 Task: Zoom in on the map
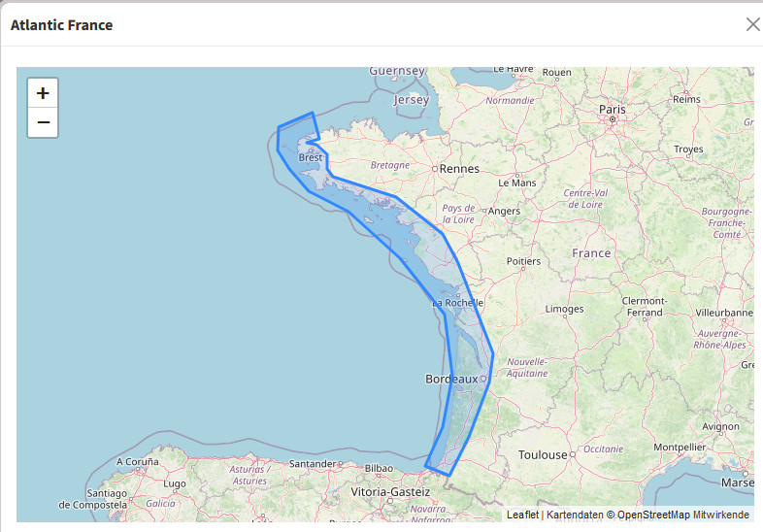click(x=43, y=93)
